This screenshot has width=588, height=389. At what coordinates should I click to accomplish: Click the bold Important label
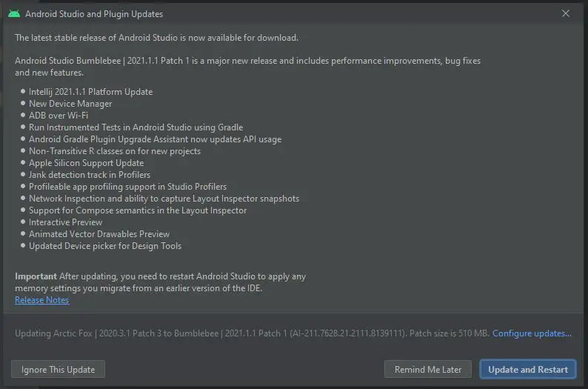[x=36, y=276]
